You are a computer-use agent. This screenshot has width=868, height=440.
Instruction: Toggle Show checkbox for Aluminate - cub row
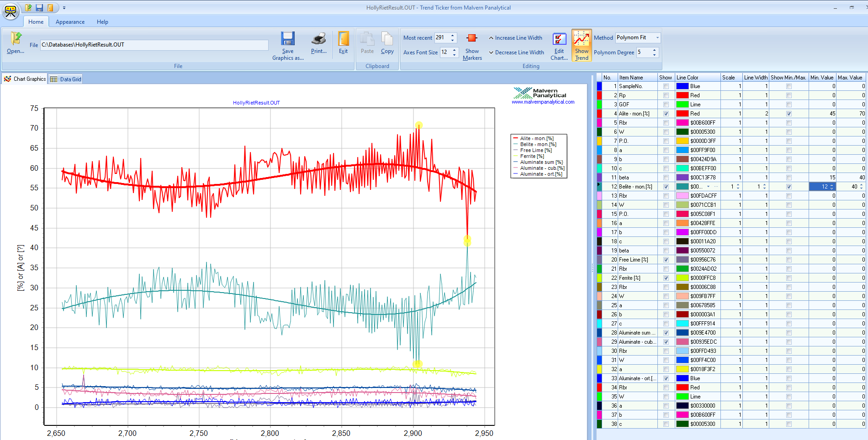click(666, 342)
